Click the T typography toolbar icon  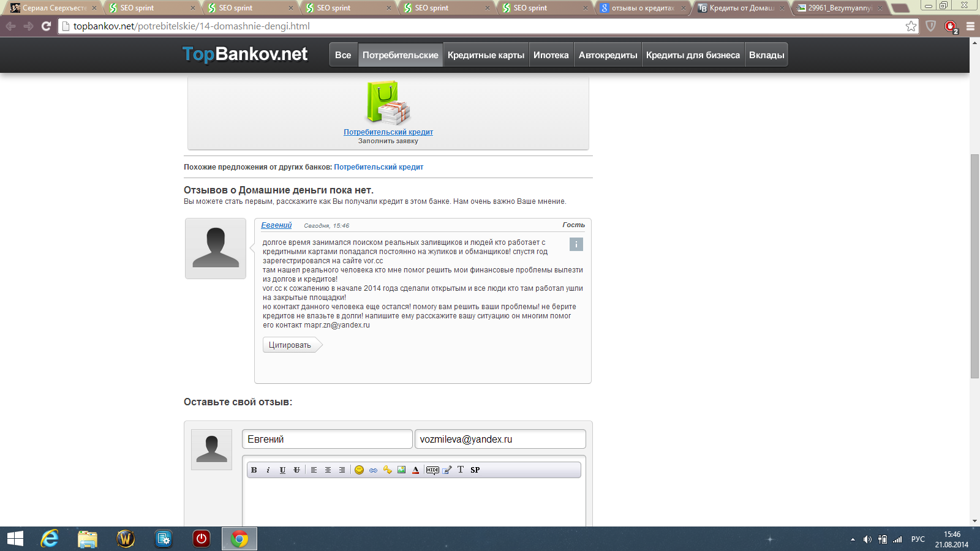click(461, 470)
